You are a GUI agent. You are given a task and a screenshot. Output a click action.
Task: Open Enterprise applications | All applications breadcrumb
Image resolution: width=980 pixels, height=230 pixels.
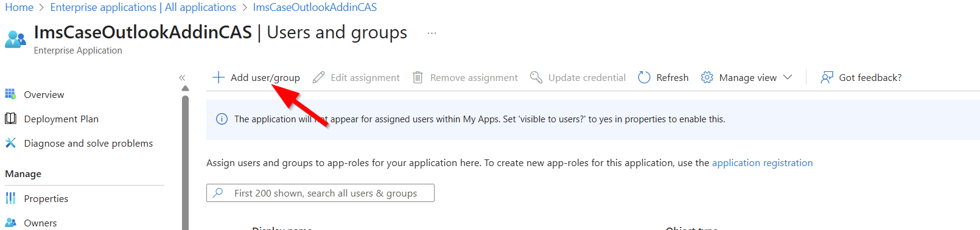coord(143,7)
